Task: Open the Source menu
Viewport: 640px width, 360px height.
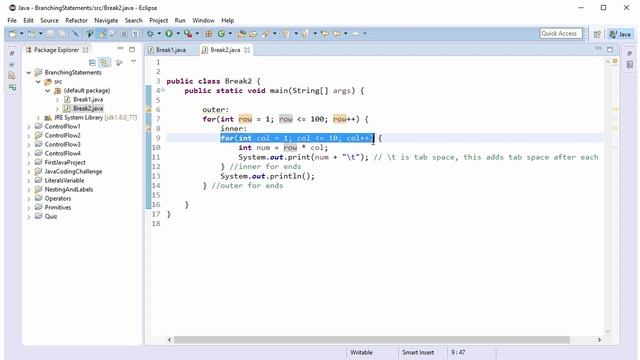Action: pyautogui.click(x=49, y=20)
